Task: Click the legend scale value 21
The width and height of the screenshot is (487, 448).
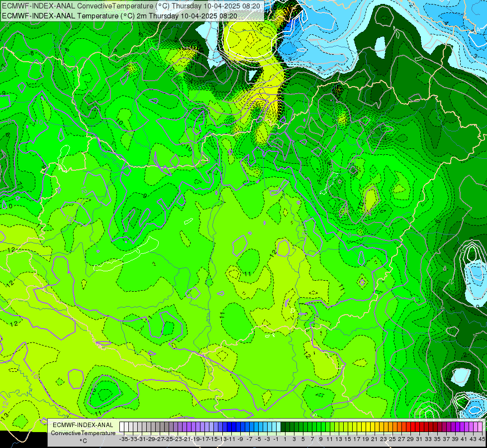Action: 374,439
